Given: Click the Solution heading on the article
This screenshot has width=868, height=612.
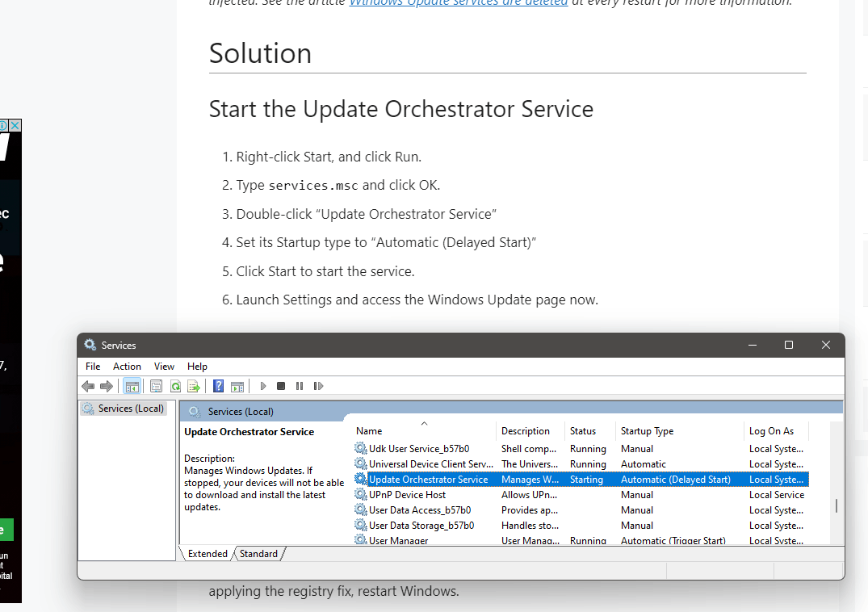Looking at the screenshot, I should 260,53.
